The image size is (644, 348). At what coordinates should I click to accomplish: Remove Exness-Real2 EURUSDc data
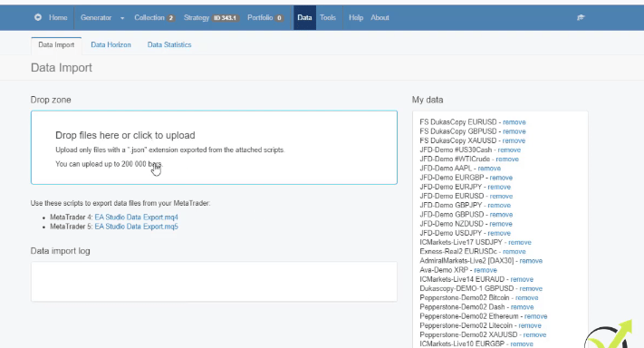coord(514,252)
